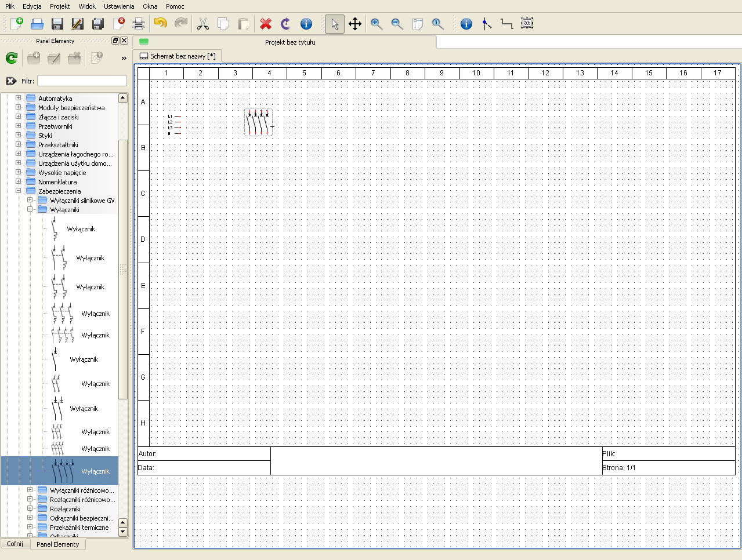Expand the Rozłączniki folder
Screen dimensions: 742x560
click(x=30, y=508)
